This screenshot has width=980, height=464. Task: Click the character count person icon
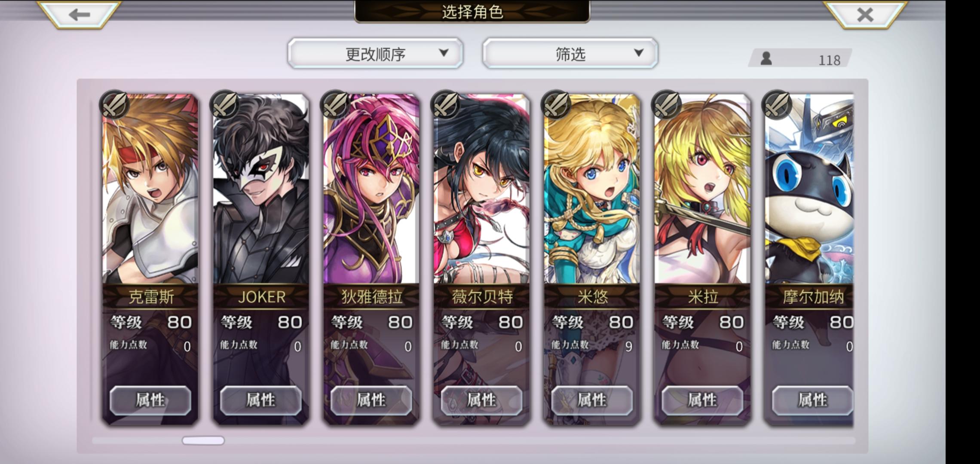point(766,58)
